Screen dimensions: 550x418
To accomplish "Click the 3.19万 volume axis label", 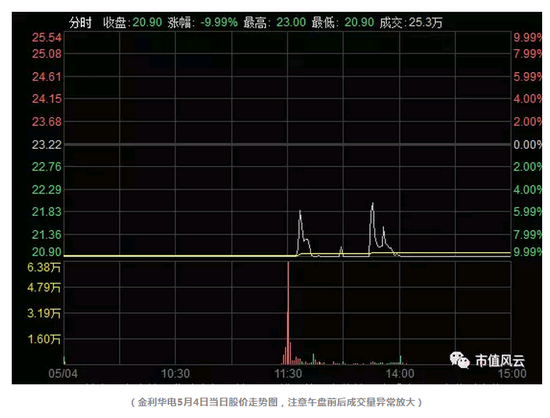I will (x=44, y=313).
